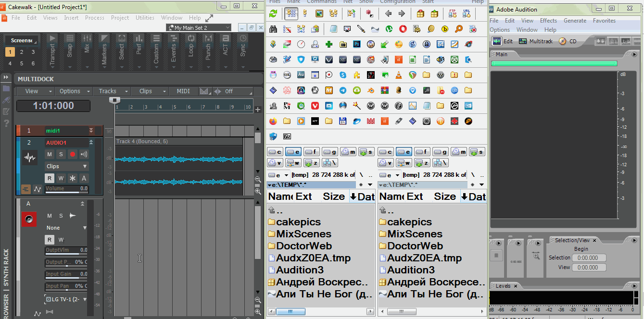Sort left panel by Size column

pos(333,196)
